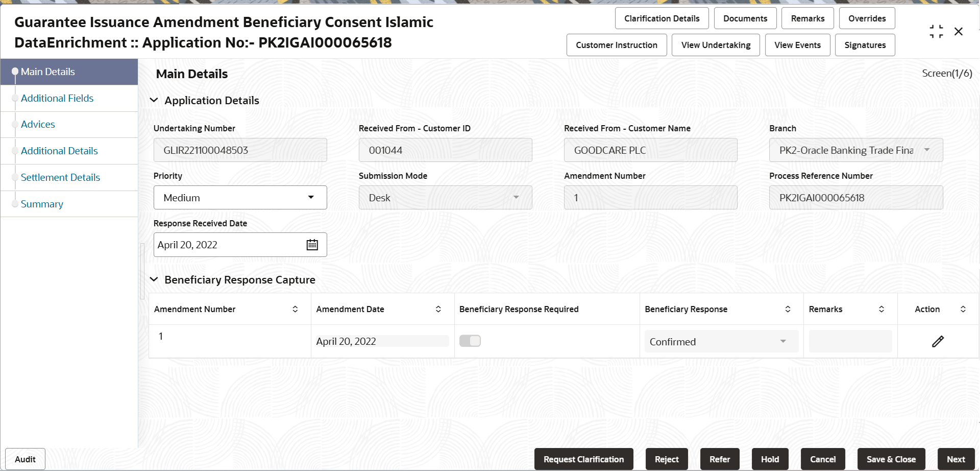This screenshot has width=980, height=471.
Task: Click Request Clarification
Action: coord(583,459)
